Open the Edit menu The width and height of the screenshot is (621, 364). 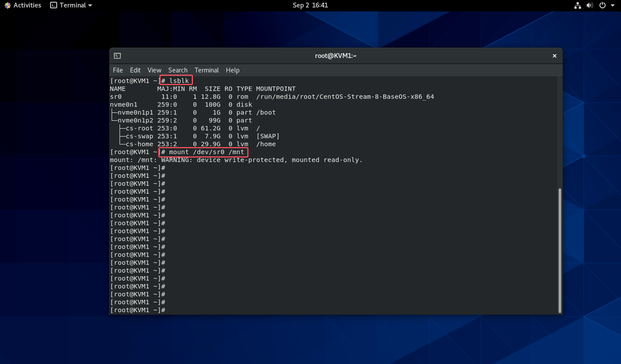tap(135, 70)
